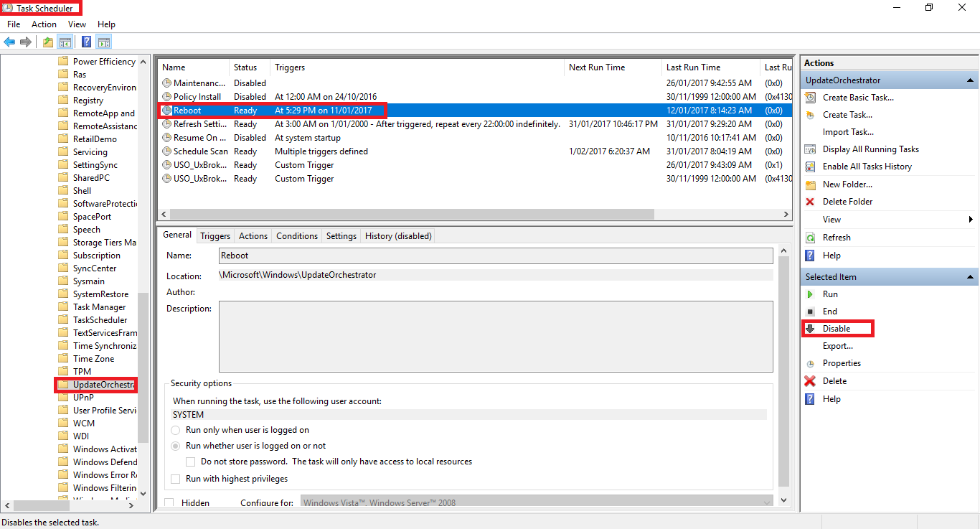Click the Disable down-arrow icon
Image resolution: width=980 pixels, height=529 pixels.
click(810, 329)
